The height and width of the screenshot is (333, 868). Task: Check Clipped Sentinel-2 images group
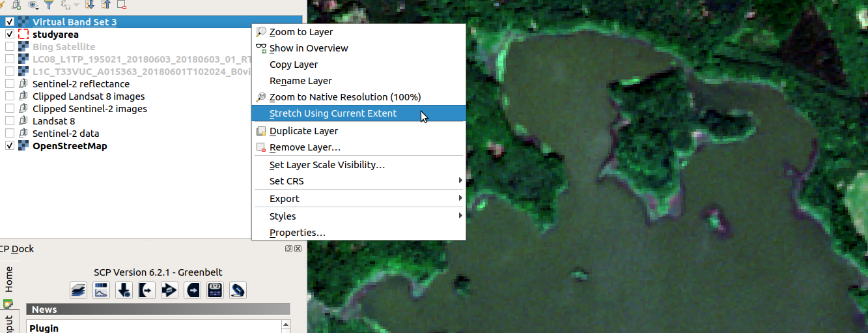10,109
